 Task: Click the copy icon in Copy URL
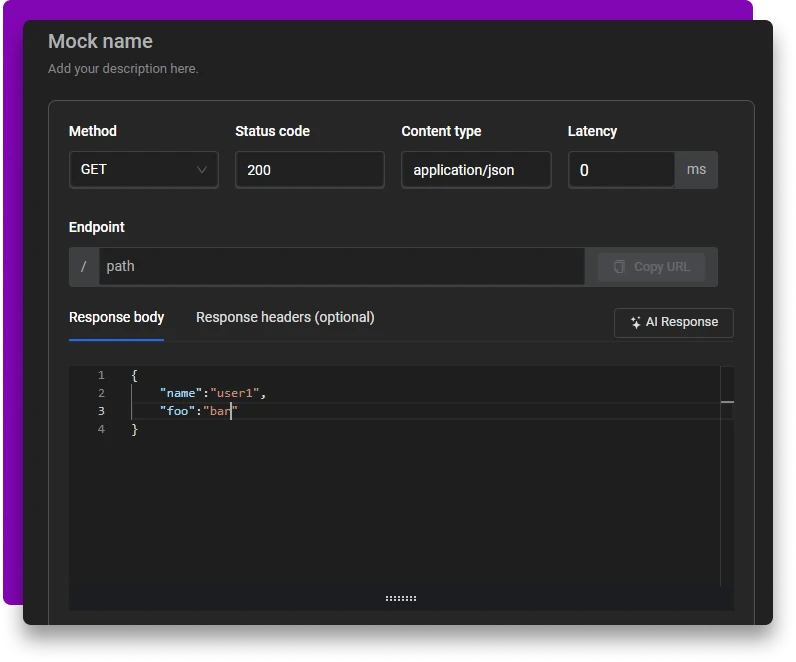coord(619,267)
